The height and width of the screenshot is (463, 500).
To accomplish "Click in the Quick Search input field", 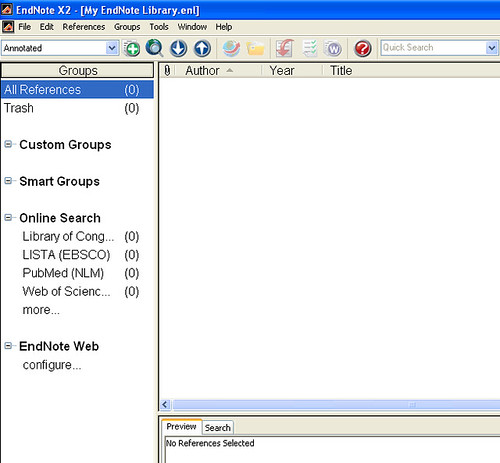I will 433,48.
